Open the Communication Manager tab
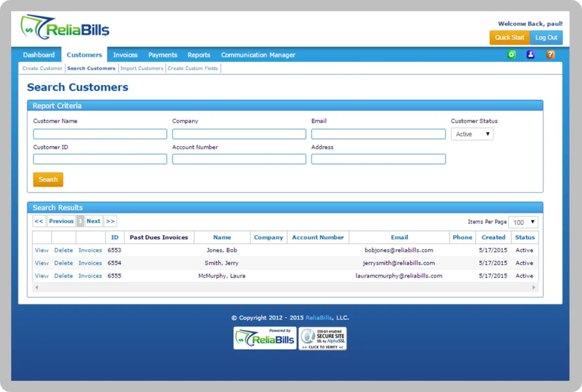 tap(258, 55)
